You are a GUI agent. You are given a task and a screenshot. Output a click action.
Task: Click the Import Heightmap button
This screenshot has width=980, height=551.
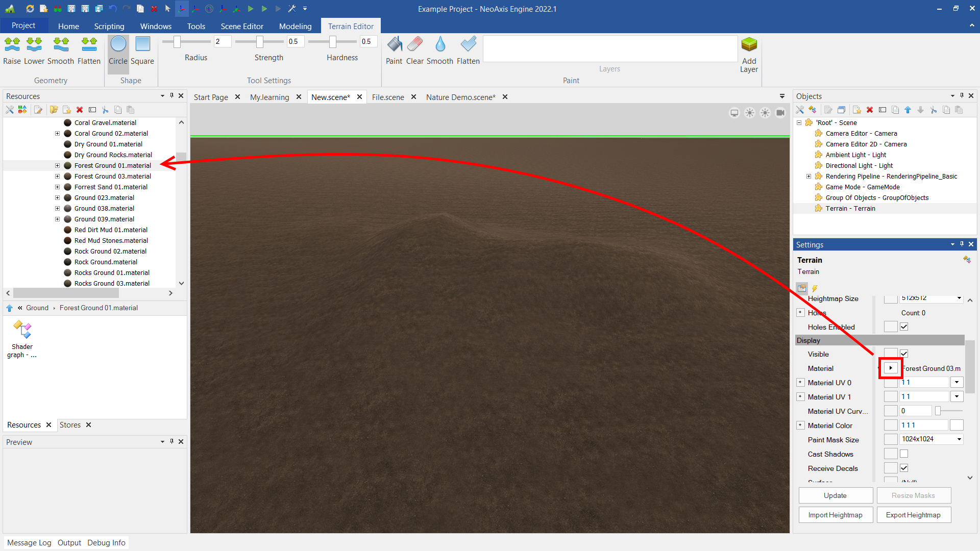[835, 515]
